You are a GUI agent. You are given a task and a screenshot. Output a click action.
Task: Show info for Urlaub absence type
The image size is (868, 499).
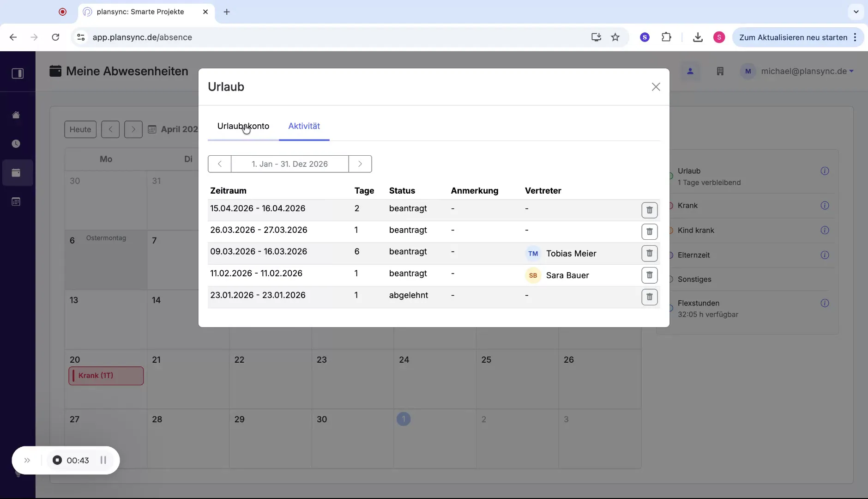click(825, 171)
